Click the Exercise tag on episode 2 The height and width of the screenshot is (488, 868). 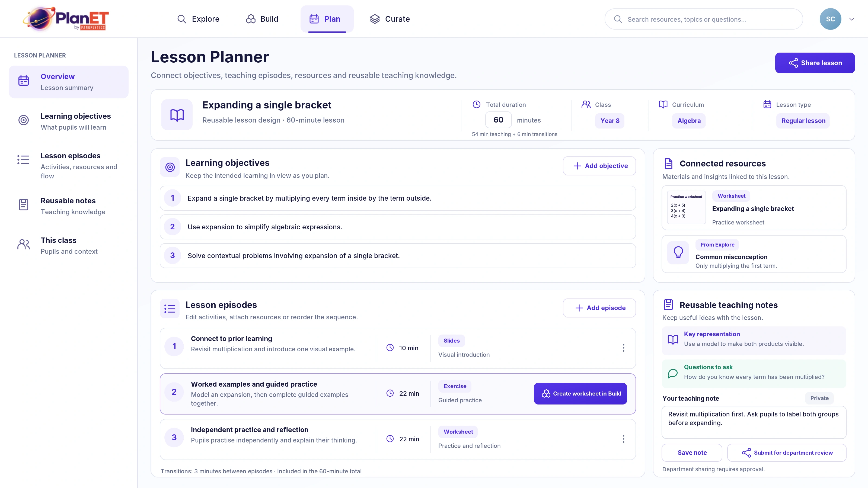pos(455,386)
